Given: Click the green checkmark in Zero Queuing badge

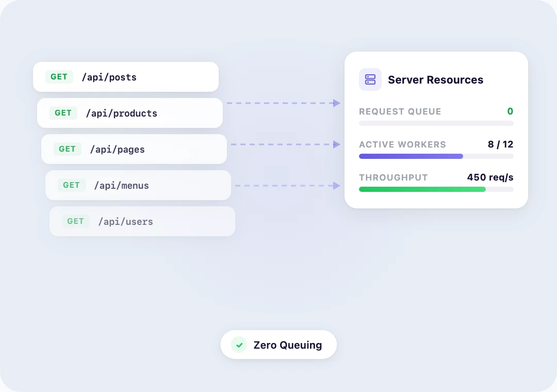Looking at the screenshot, I should tap(239, 345).
